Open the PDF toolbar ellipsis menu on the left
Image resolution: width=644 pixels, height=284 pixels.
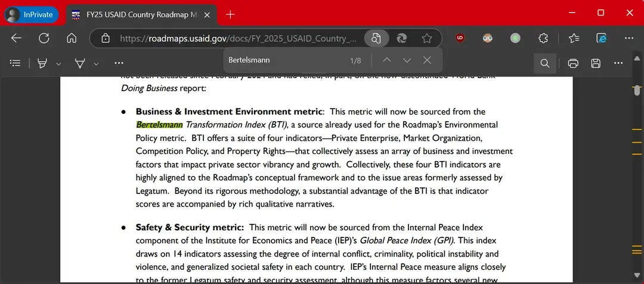click(119, 63)
